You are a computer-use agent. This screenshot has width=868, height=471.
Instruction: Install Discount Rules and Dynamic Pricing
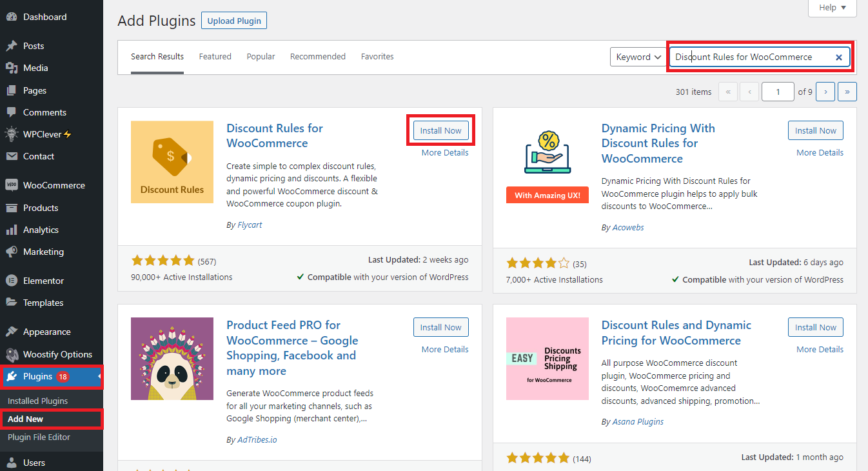[x=816, y=327]
